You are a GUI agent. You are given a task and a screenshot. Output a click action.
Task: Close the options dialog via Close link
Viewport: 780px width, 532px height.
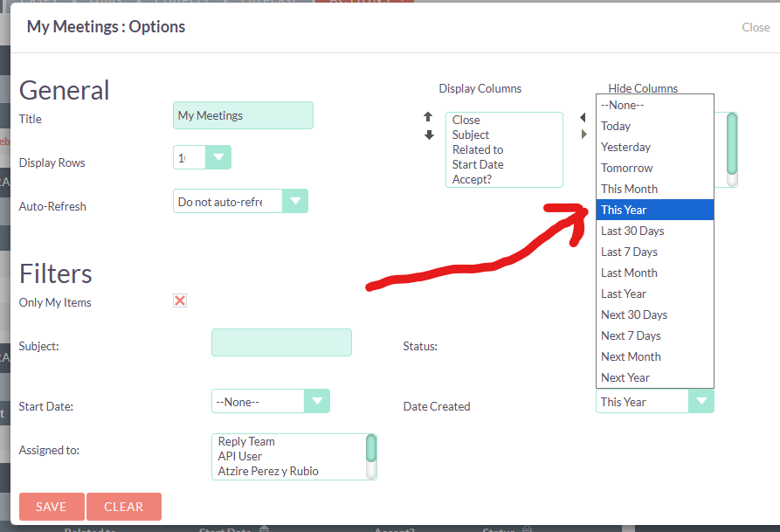(x=756, y=27)
